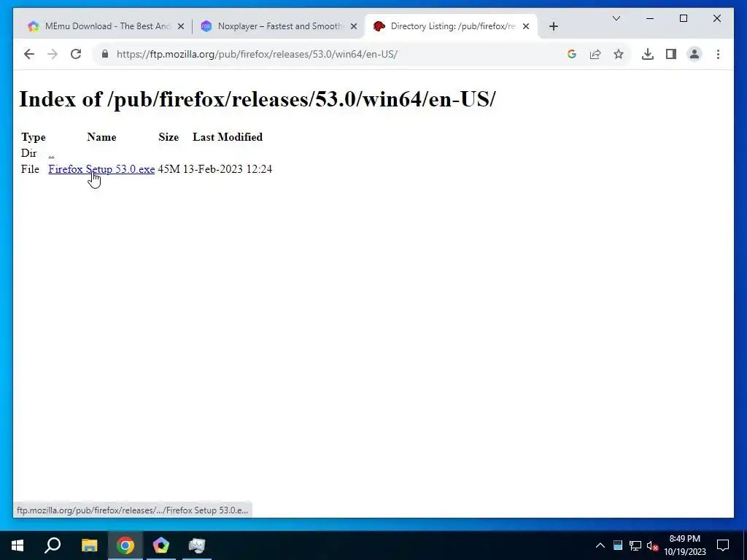The width and height of the screenshot is (747, 560).
Task: Click the blue tray icon beside network
Action: pyautogui.click(x=618, y=545)
